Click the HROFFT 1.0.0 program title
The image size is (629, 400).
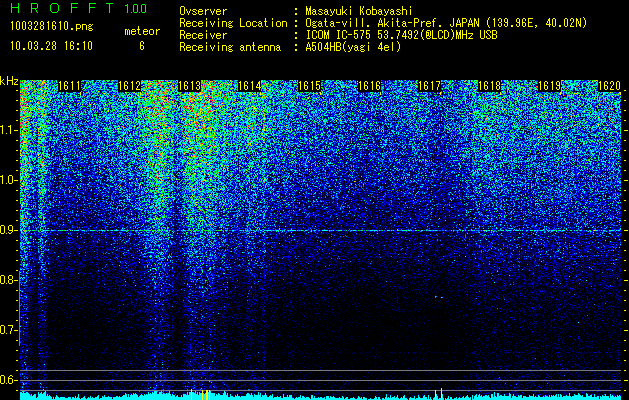point(78,8)
